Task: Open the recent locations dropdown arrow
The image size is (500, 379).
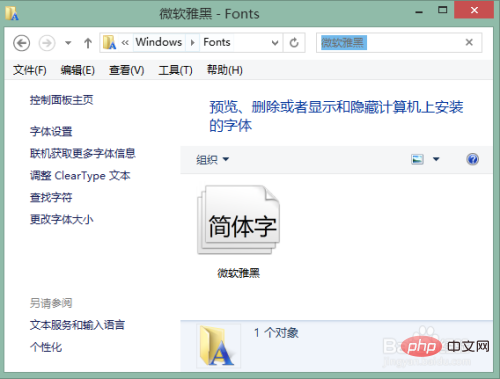Action: pos(68,43)
